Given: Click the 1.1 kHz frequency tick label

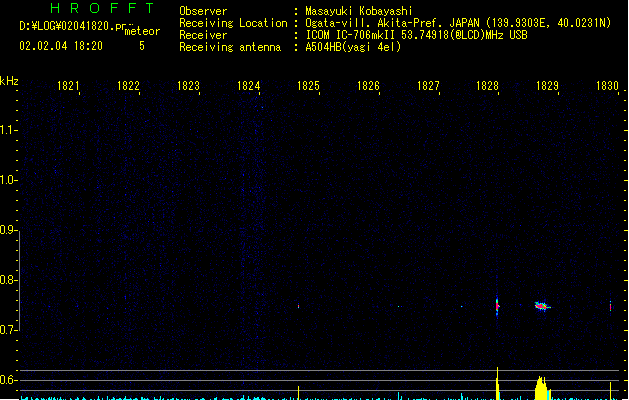Looking at the screenshot, I should click(8, 130).
